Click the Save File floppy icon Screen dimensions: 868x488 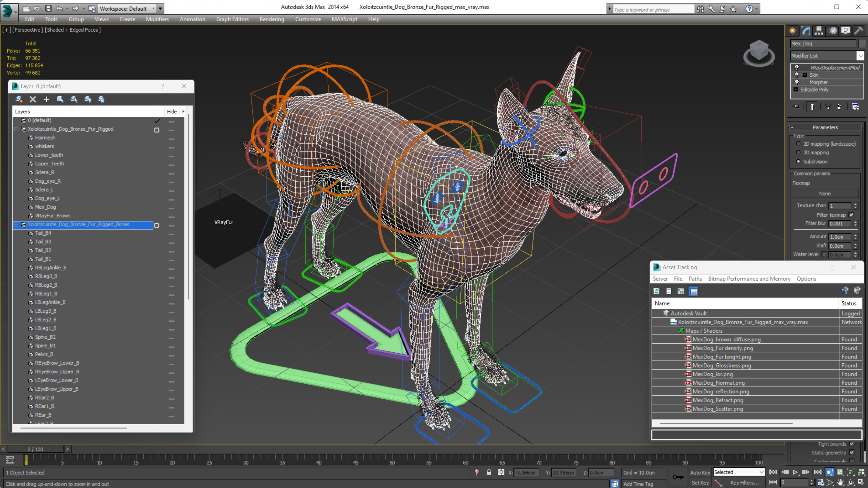pyautogui.click(x=48, y=9)
